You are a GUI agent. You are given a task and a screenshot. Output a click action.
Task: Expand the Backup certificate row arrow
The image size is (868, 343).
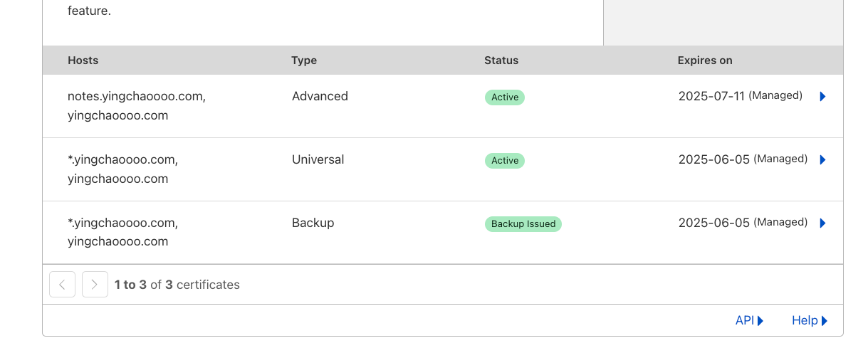[822, 223]
